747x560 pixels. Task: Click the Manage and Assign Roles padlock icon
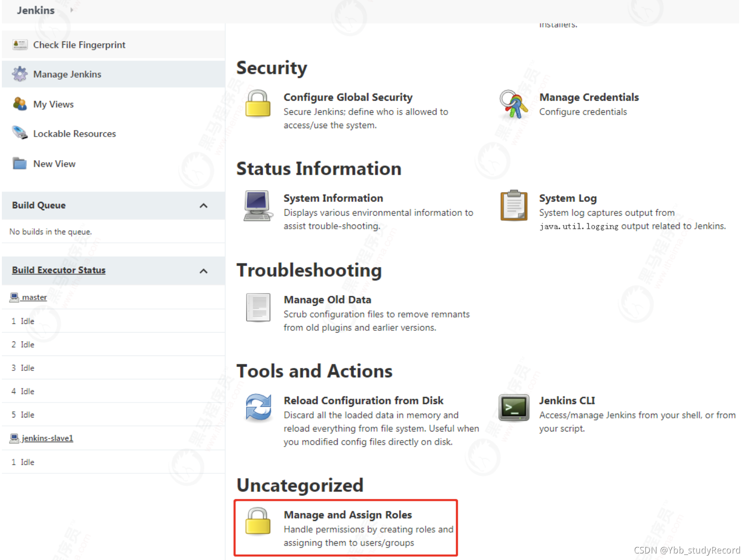[258, 521]
